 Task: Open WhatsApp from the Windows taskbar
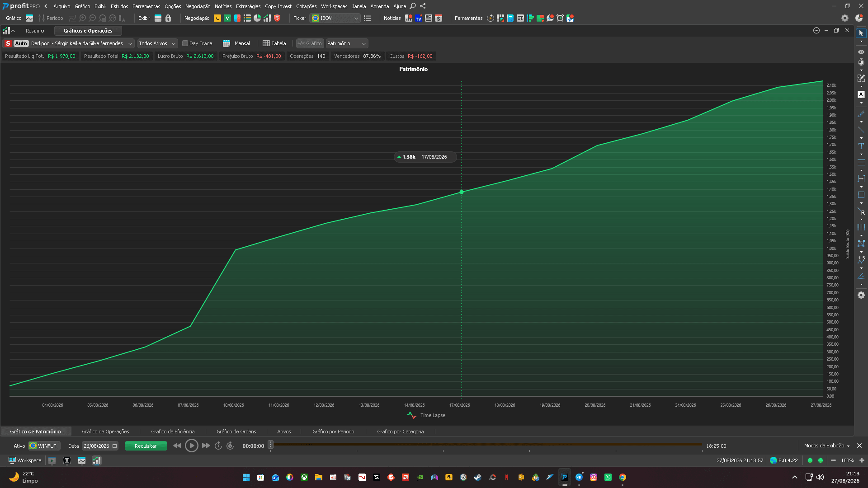click(x=608, y=477)
